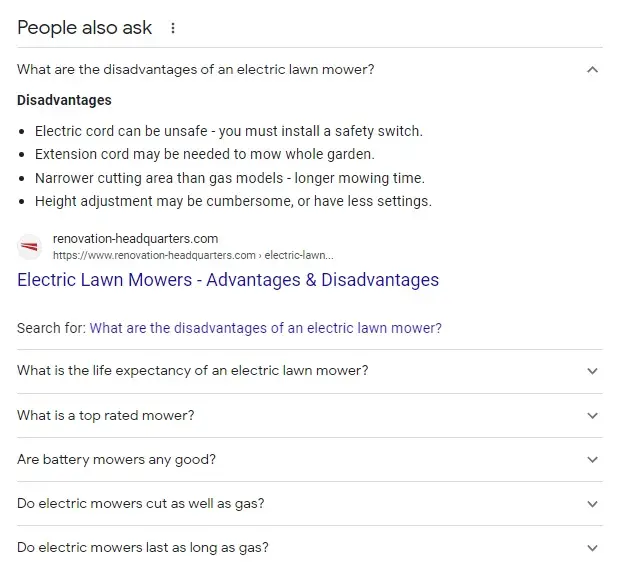Click the renovation-headquarters.com site name
The width and height of the screenshot is (617, 563).
click(135, 238)
